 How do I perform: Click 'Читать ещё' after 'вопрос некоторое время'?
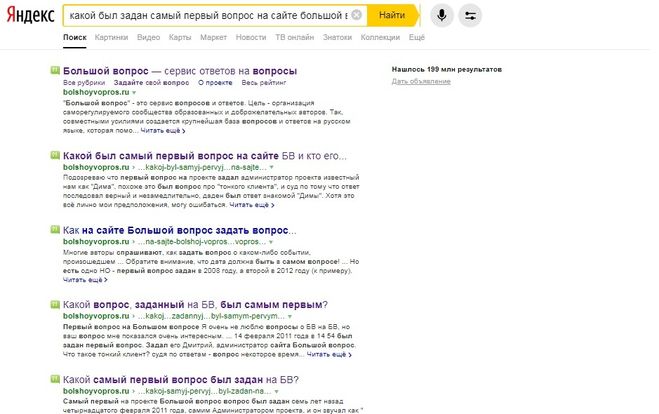(x=329, y=355)
